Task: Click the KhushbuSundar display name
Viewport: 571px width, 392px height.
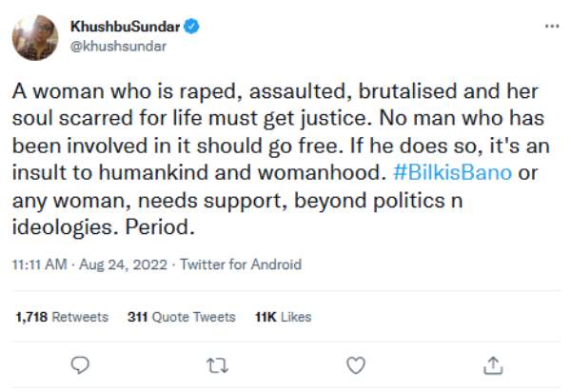Action: click(126, 29)
